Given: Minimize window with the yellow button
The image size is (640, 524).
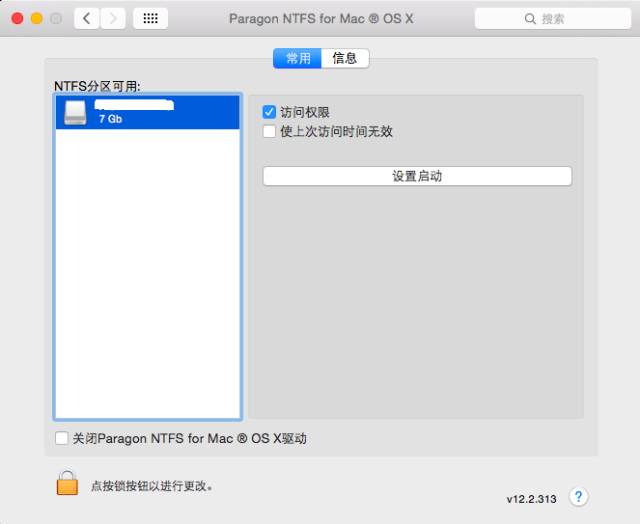Looking at the screenshot, I should [36, 18].
